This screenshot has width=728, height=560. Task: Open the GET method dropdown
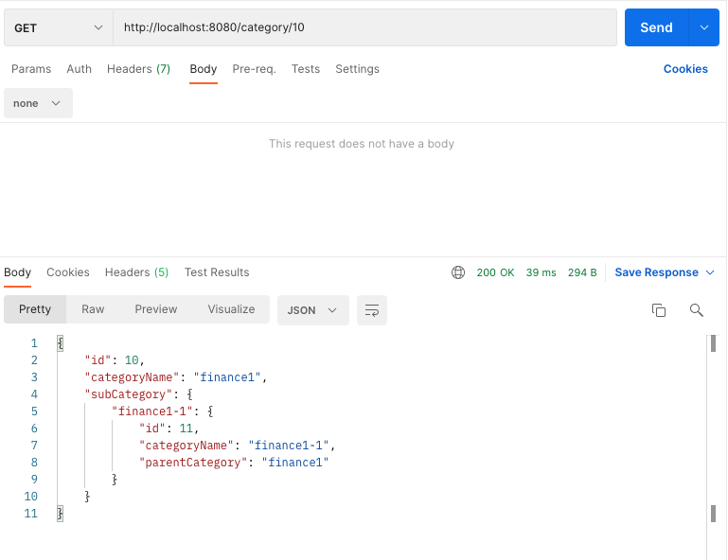pyautogui.click(x=59, y=27)
